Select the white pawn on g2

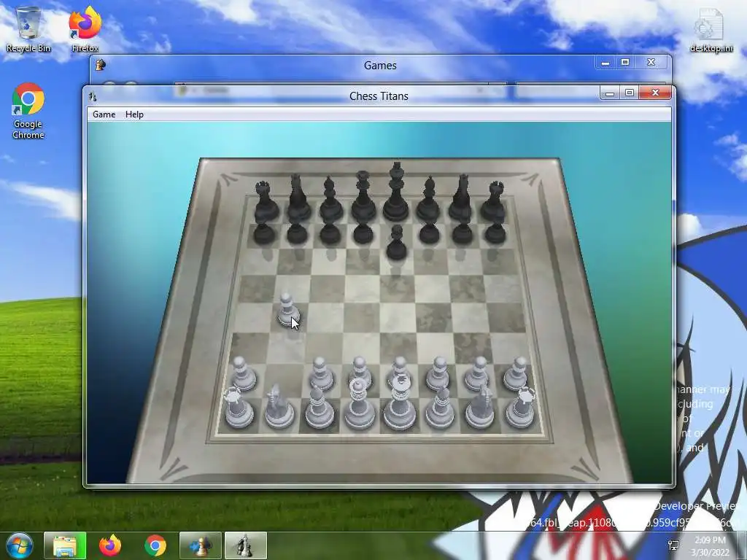477,374
